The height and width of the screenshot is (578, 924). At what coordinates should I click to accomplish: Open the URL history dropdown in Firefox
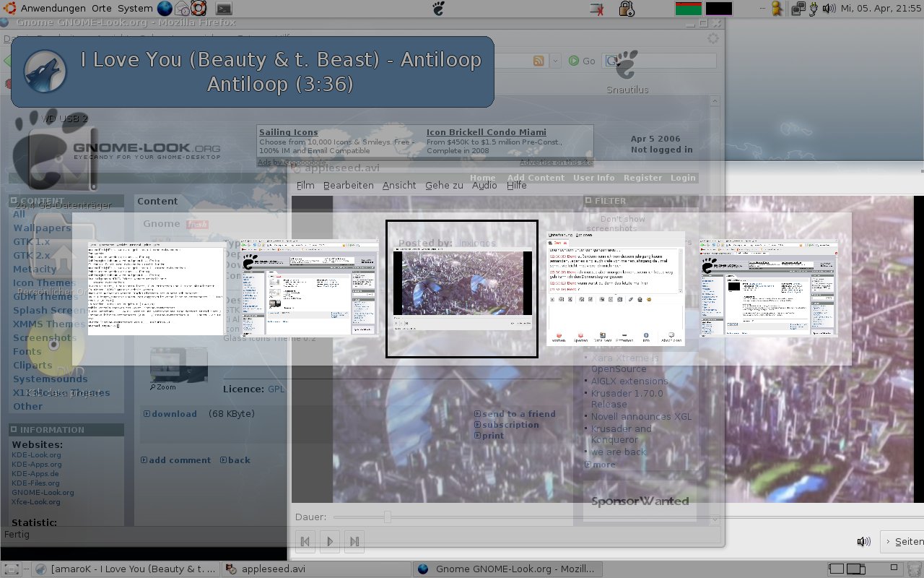tap(556, 61)
